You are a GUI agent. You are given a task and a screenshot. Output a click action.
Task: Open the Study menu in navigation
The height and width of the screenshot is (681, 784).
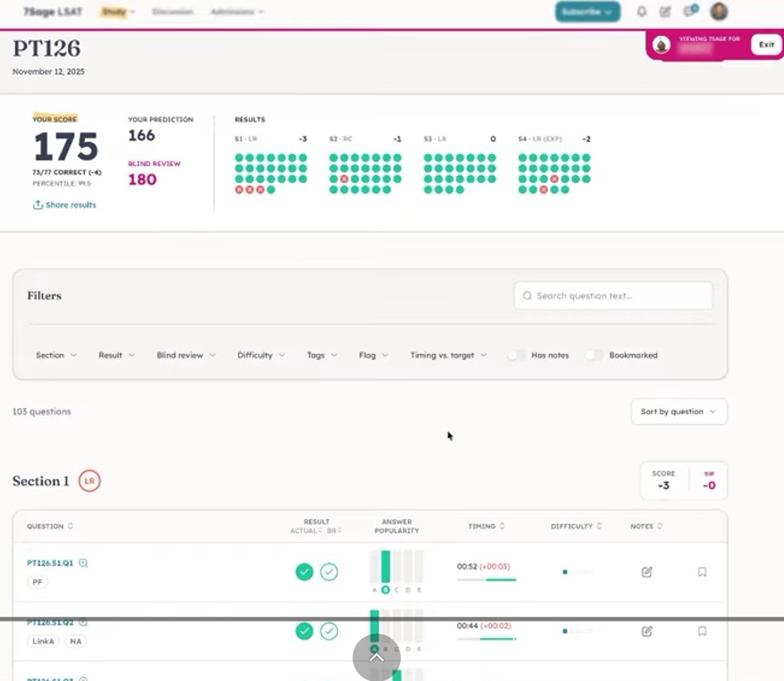coord(117,11)
